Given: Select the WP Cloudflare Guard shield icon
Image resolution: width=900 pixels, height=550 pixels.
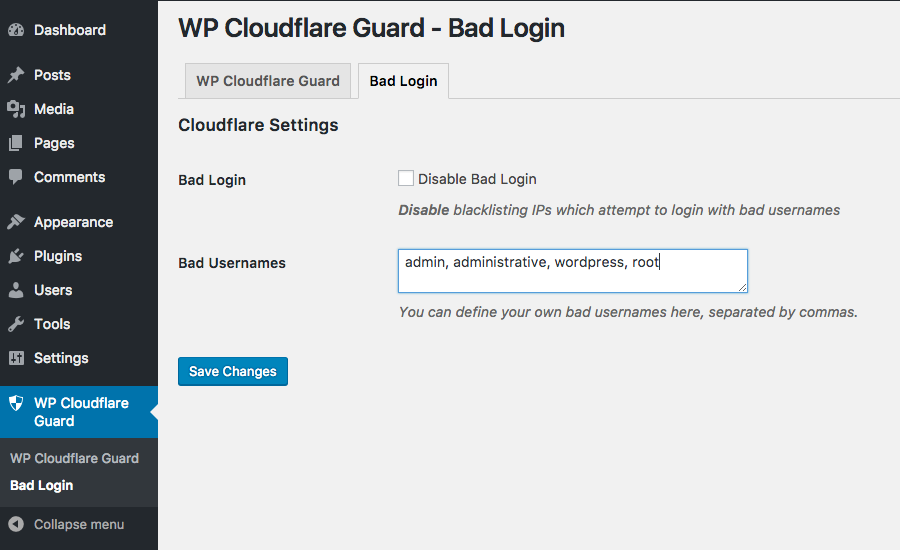Looking at the screenshot, I should point(16,403).
